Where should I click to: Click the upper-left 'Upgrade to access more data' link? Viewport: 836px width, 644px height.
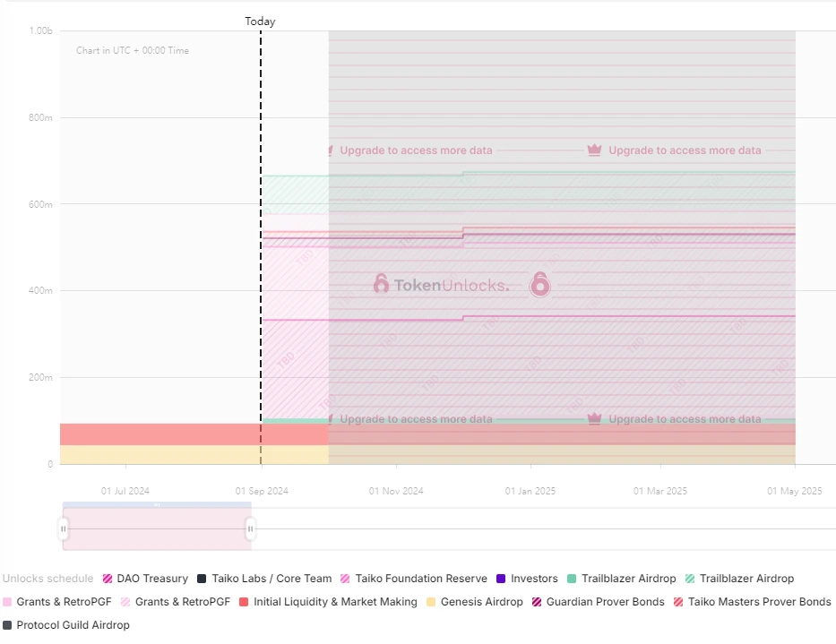416,150
